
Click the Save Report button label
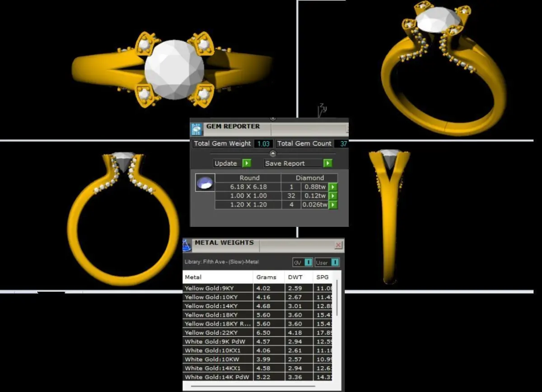[x=285, y=163]
